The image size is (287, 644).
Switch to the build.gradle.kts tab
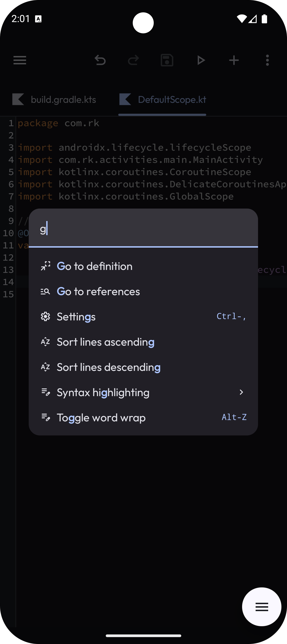pos(54,100)
